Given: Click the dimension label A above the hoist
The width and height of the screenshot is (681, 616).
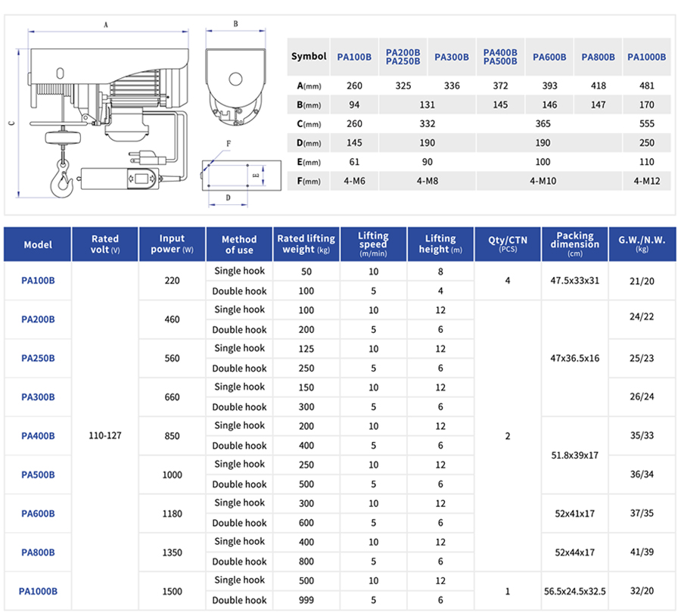Looking at the screenshot, I should (105, 24).
